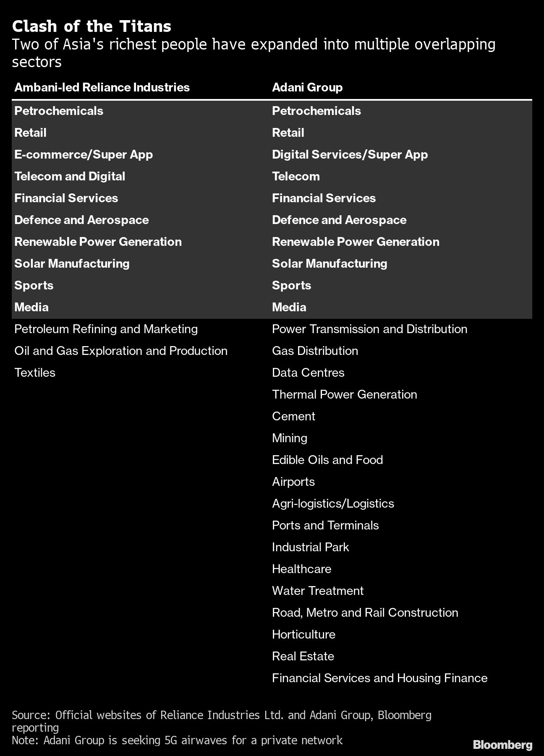Select 'Road, Metro and Rail Construction'

pos(365,613)
